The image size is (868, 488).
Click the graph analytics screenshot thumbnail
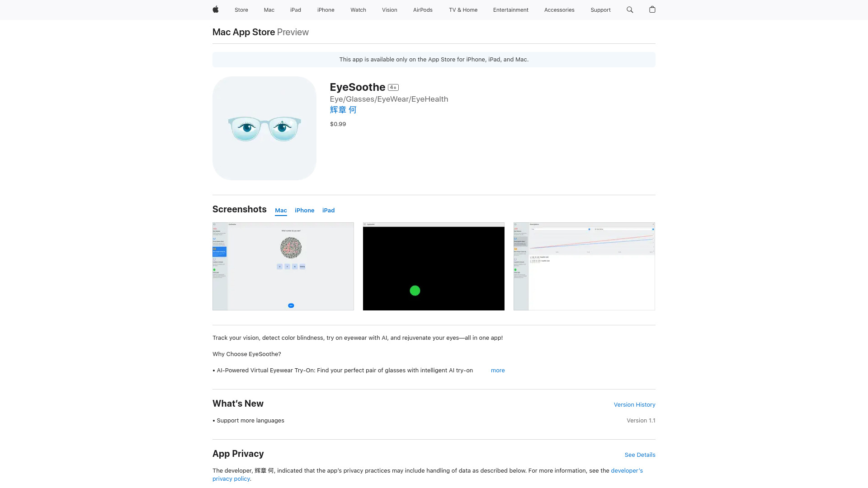click(584, 266)
